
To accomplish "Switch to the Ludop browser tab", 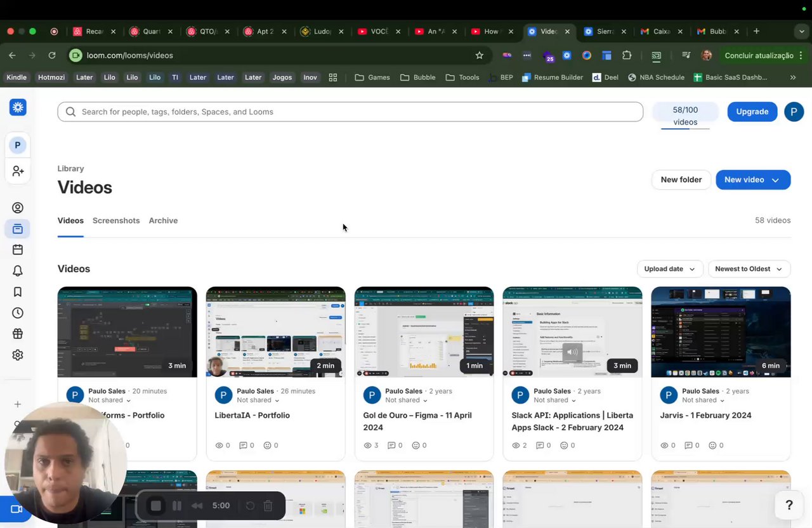I will point(322,31).
